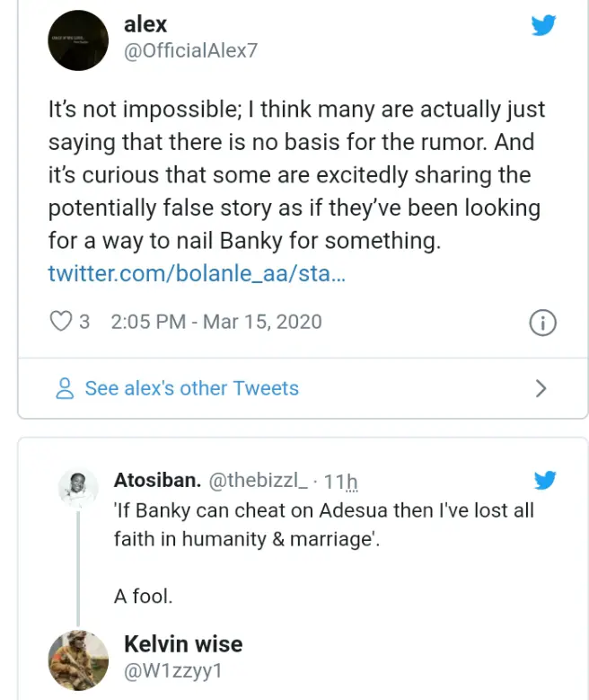
Task: Click the 2:05 PM - Mar 15, 2020 timestamp
Action: pos(216,322)
